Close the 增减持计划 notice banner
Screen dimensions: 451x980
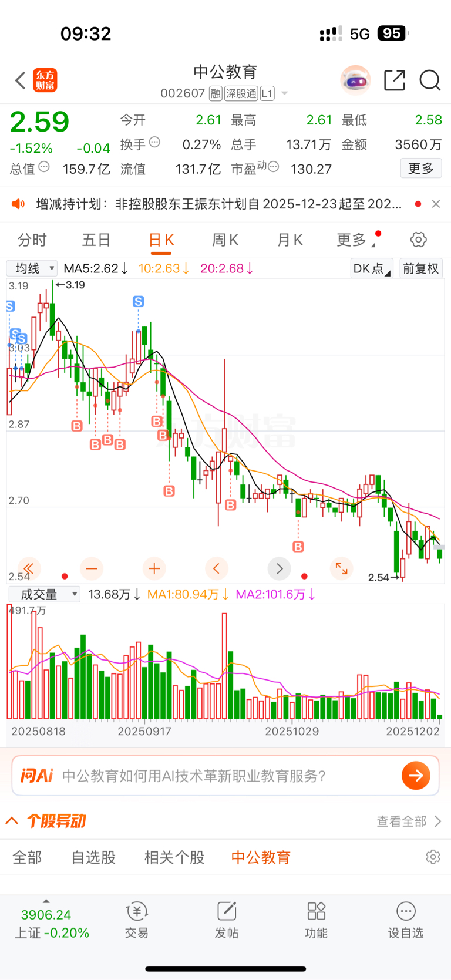coord(436,204)
